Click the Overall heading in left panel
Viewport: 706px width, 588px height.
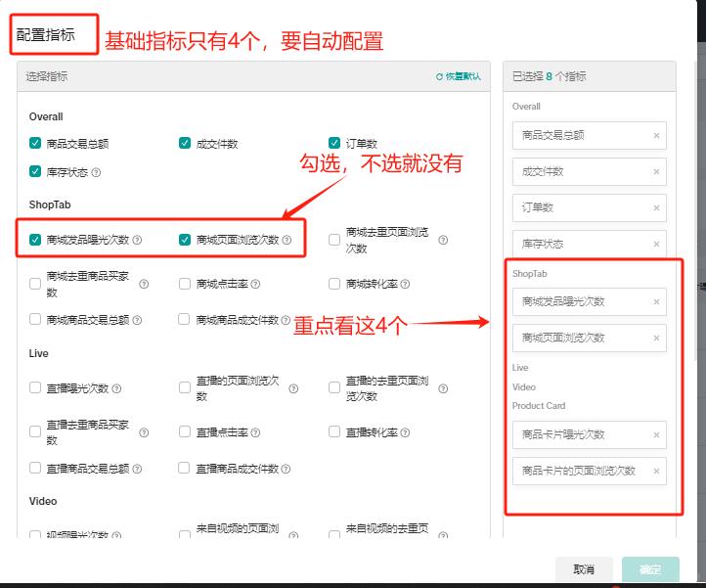[46, 116]
